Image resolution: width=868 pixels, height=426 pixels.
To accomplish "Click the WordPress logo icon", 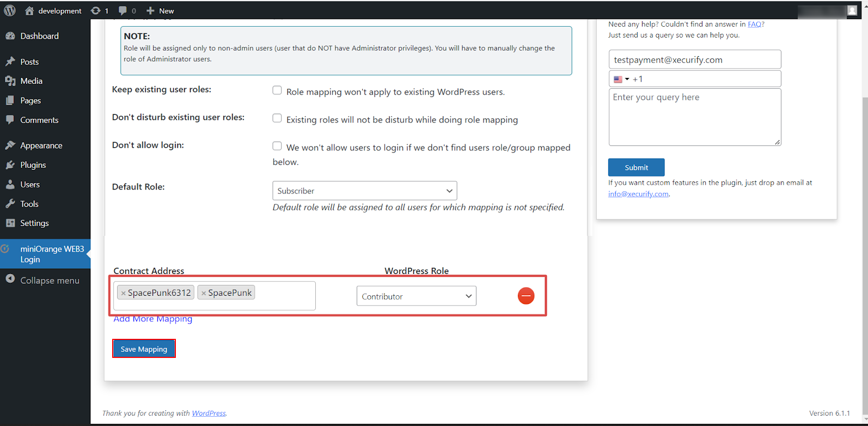I will click(x=10, y=10).
